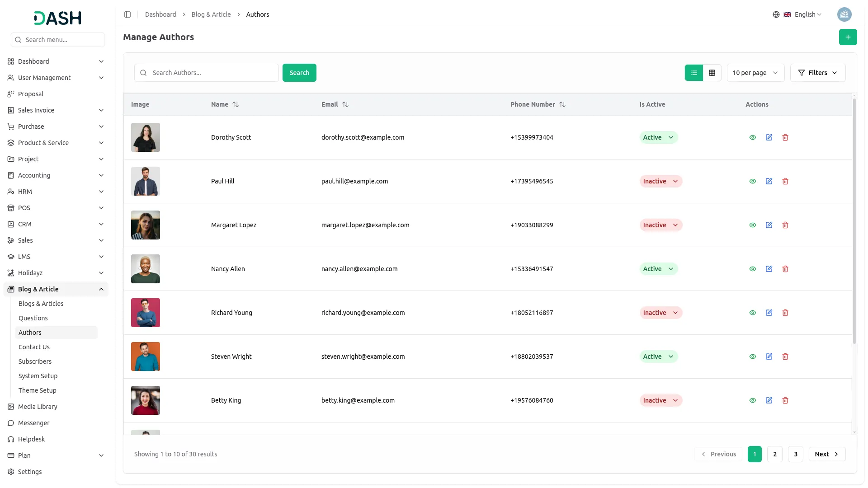Click the Search Authors input field
Image resolution: width=868 pixels, height=488 pixels.
point(212,73)
